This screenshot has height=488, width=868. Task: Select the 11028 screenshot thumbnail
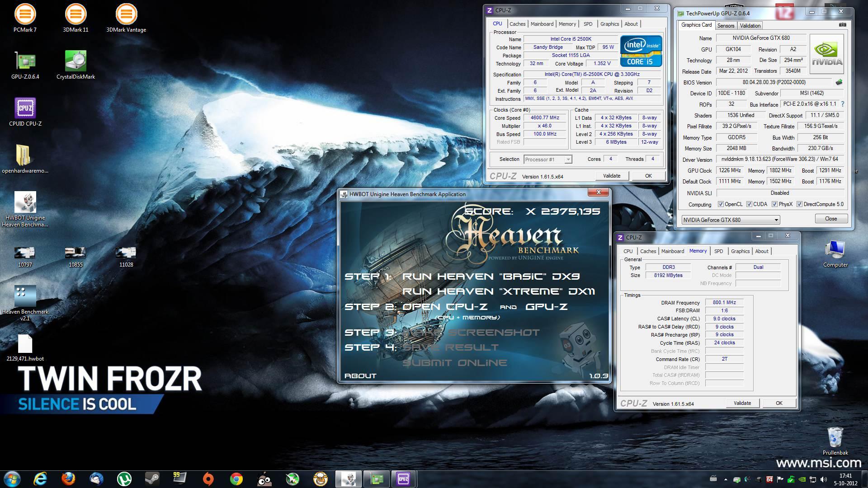coord(126,257)
